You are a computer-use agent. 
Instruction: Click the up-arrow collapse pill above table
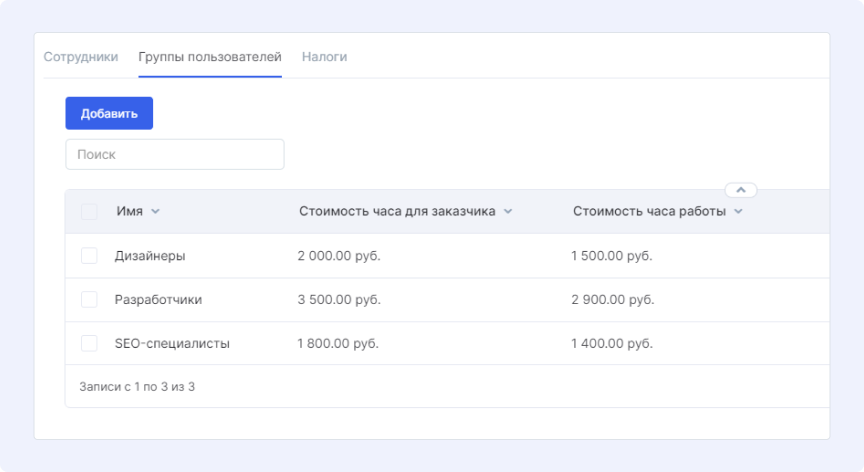tap(741, 190)
